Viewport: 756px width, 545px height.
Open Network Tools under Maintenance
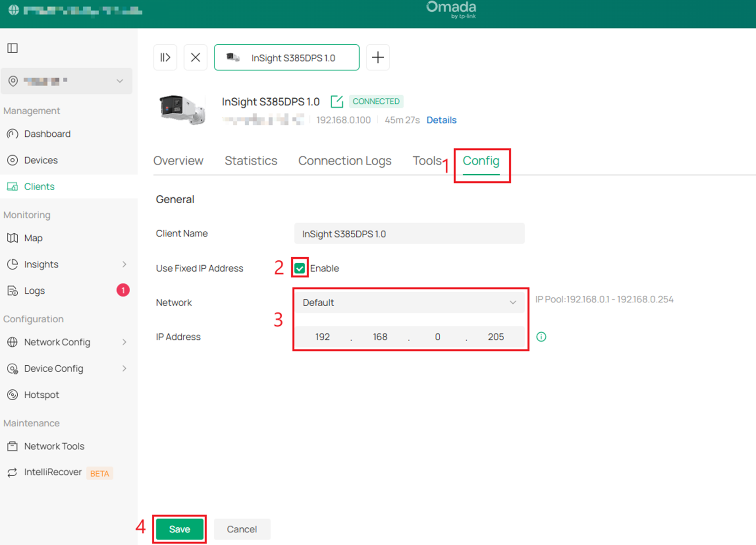click(54, 446)
